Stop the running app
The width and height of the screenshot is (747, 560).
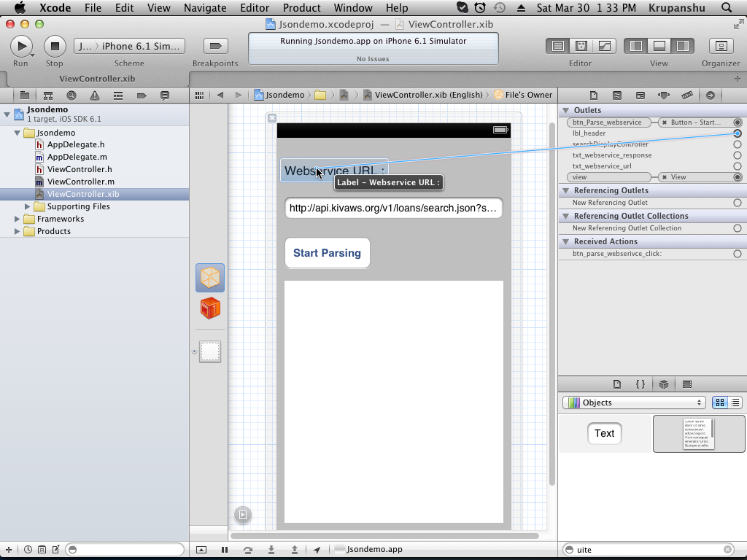tap(54, 47)
